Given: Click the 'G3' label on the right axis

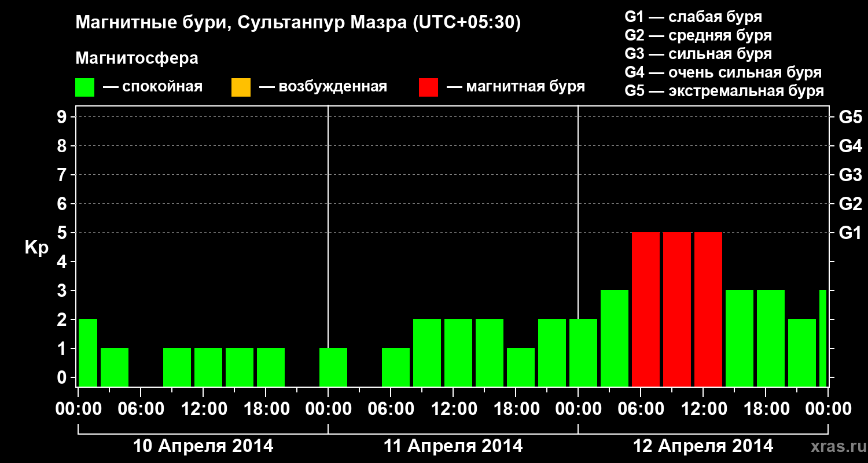Looking at the screenshot, I should [850, 175].
